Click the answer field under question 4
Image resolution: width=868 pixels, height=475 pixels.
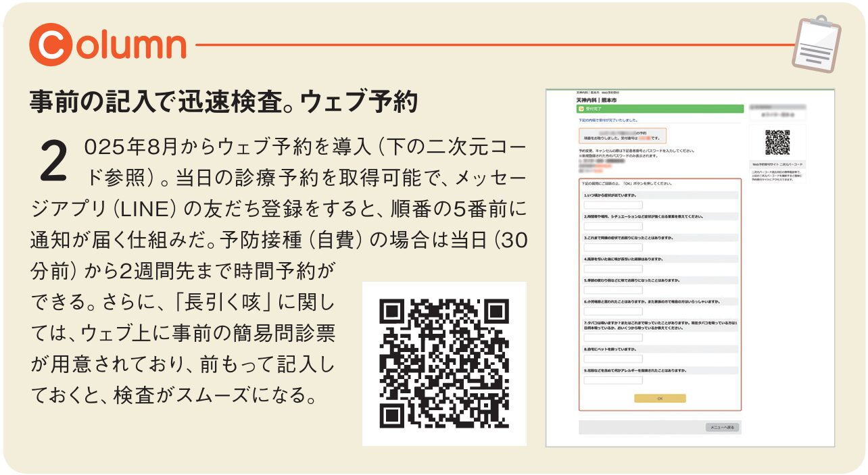click(612, 268)
